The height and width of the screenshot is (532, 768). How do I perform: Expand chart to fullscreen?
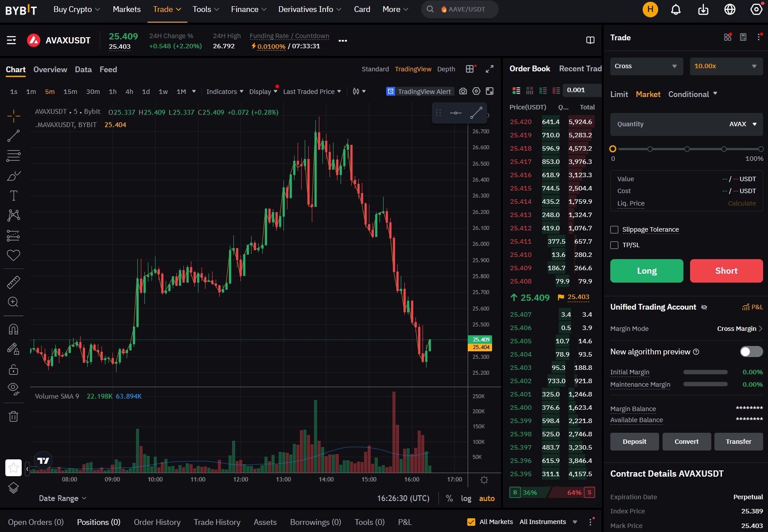point(489,69)
